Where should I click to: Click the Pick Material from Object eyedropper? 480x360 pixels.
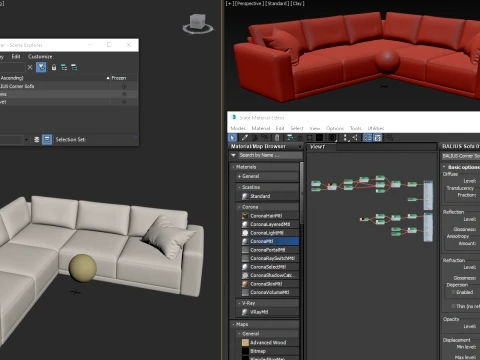point(245,138)
